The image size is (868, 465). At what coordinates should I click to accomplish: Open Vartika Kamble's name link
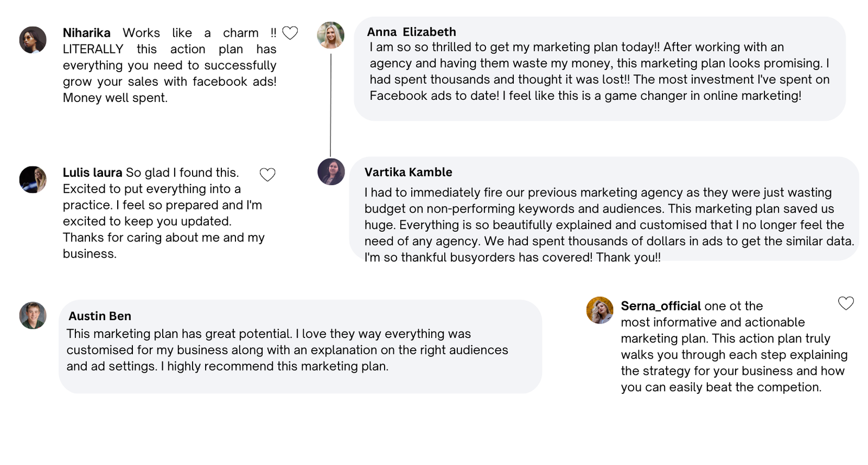(x=408, y=172)
